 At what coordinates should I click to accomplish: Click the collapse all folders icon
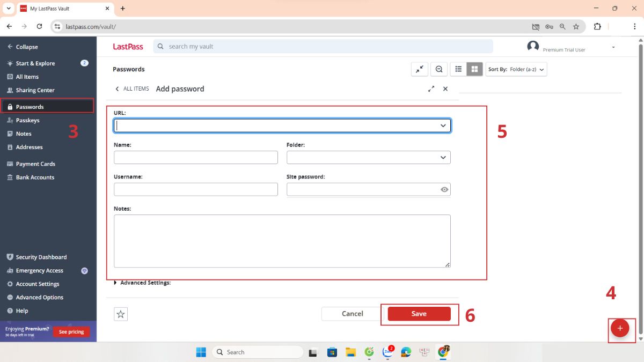pyautogui.click(x=420, y=69)
